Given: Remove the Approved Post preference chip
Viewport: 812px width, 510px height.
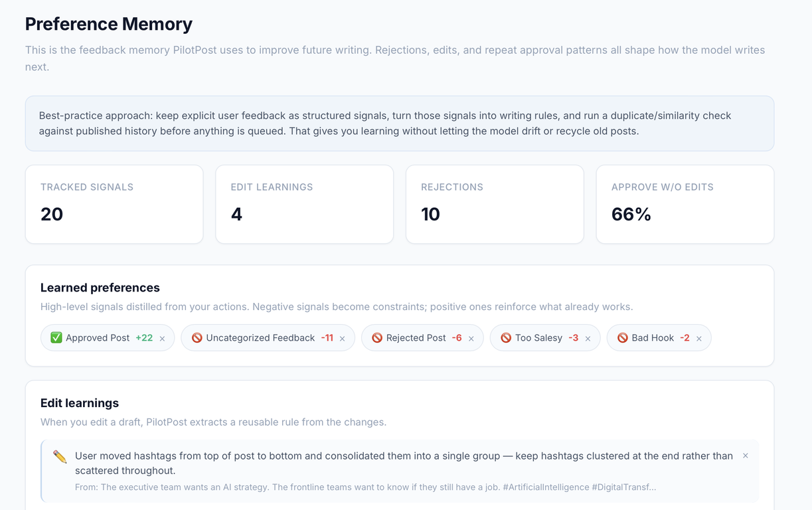Looking at the screenshot, I should (x=162, y=339).
